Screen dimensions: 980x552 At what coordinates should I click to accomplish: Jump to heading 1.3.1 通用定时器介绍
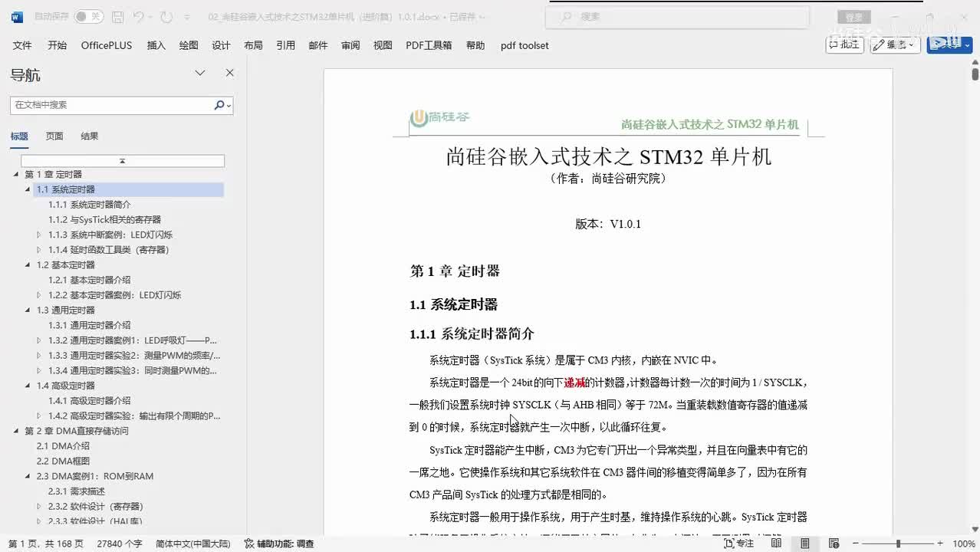pyautogui.click(x=90, y=325)
